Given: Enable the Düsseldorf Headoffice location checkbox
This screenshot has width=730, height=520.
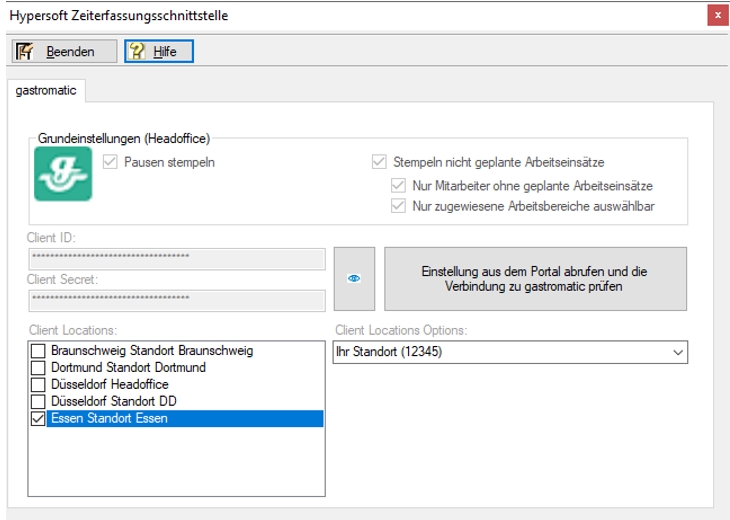Looking at the screenshot, I should pos(38,385).
